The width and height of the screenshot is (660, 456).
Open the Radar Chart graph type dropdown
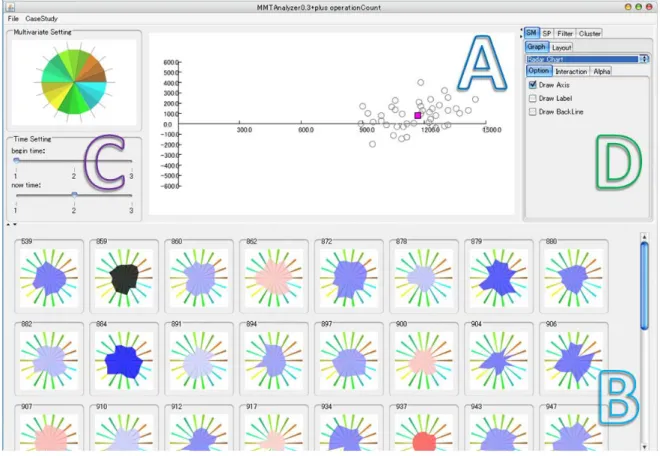[x=588, y=59]
